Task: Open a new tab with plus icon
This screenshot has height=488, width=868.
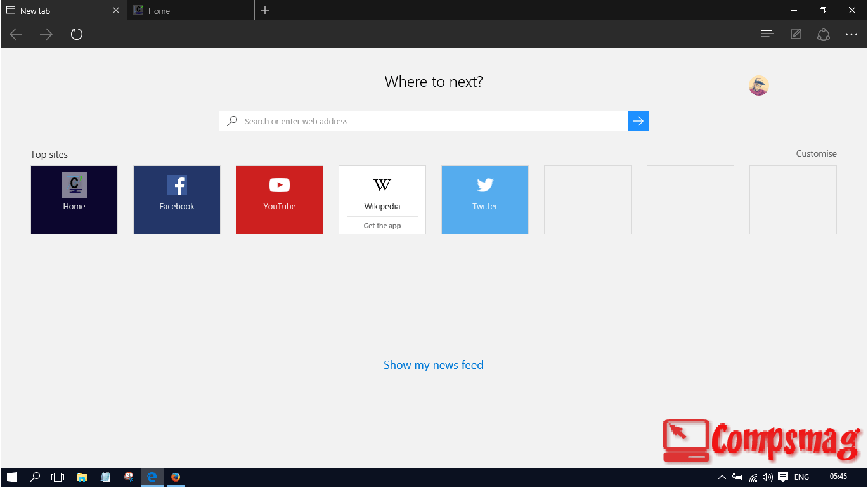Action: [x=265, y=10]
